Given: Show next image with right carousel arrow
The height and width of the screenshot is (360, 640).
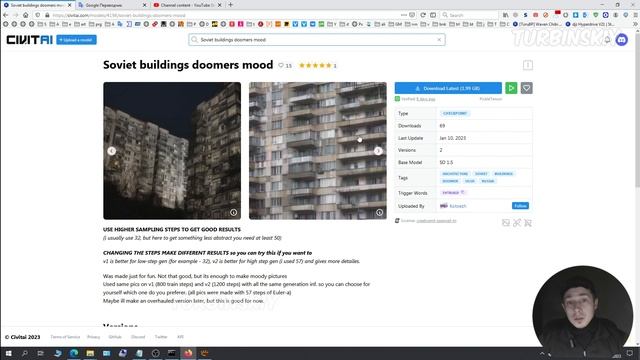Looking at the screenshot, I should click(378, 151).
